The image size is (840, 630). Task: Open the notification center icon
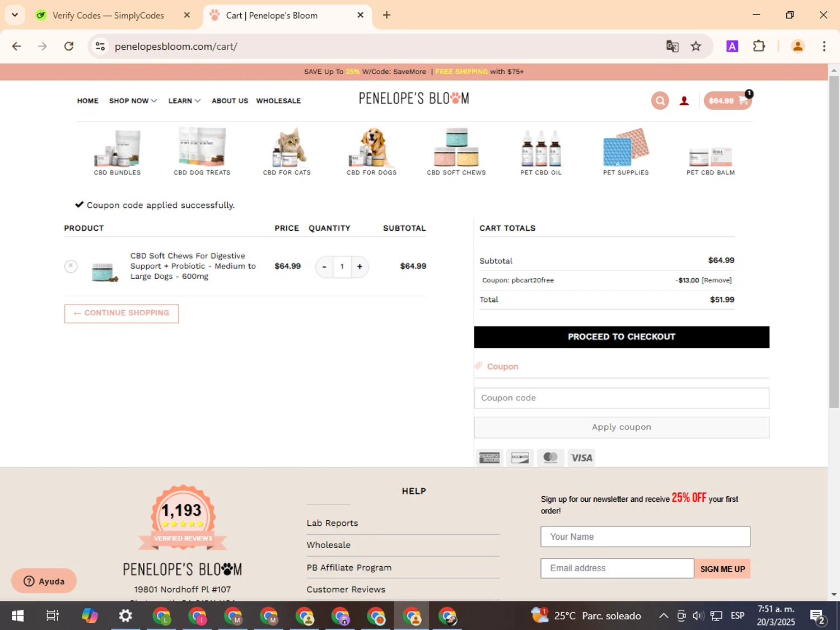(818, 617)
